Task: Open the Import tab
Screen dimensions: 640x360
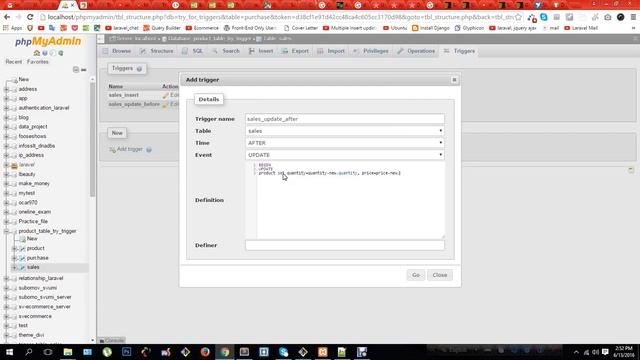Action: coord(331,51)
